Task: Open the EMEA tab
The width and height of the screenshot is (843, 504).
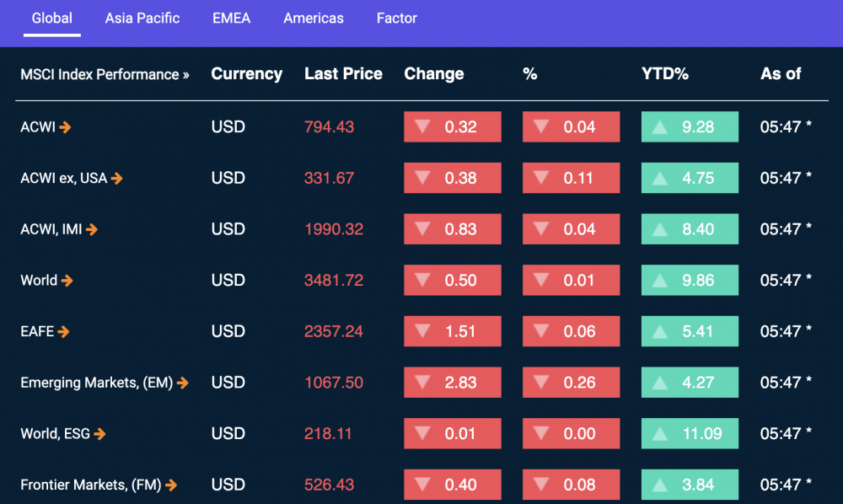Action: pos(231,19)
